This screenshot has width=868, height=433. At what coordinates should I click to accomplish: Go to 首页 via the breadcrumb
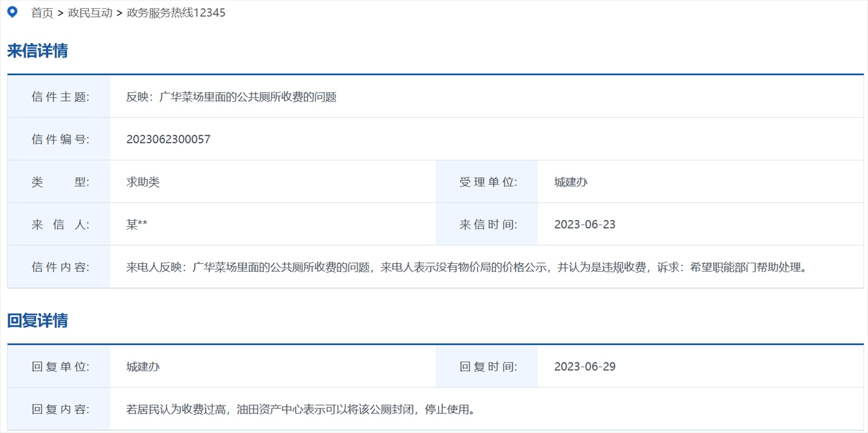click(42, 13)
